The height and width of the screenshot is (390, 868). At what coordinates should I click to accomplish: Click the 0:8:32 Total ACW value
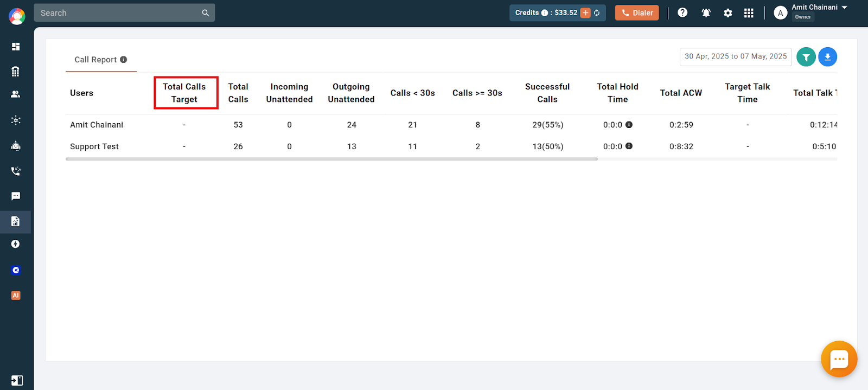[681, 146]
